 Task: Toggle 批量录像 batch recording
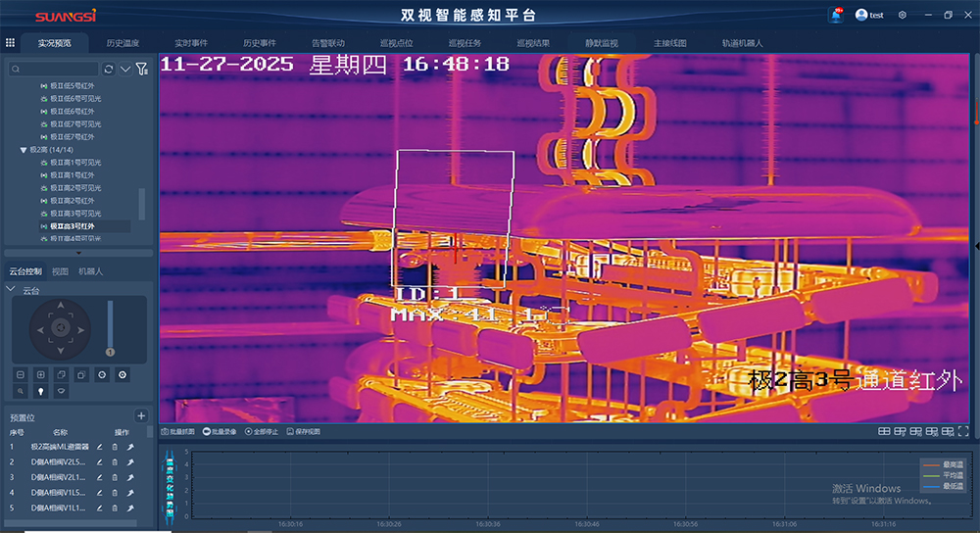[220, 431]
